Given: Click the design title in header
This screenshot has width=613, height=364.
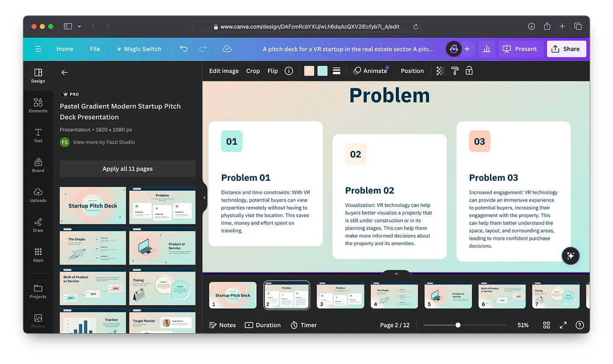Looking at the screenshot, I should tap(348, 49).
